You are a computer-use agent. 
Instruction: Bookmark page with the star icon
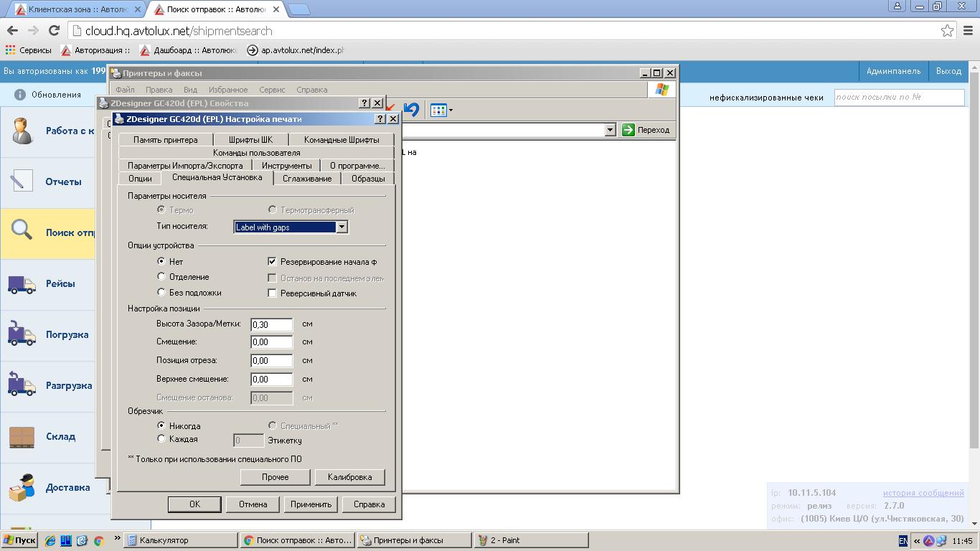click(947, 31)
